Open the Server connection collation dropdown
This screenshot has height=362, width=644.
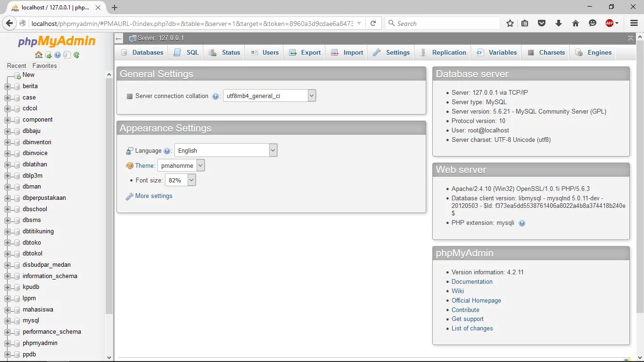pos(269,96)
